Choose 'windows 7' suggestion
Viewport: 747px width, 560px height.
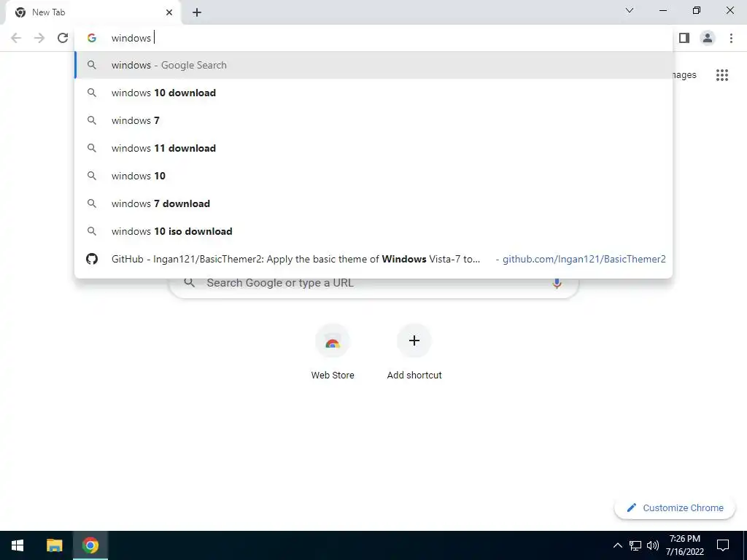coord(374,120)
